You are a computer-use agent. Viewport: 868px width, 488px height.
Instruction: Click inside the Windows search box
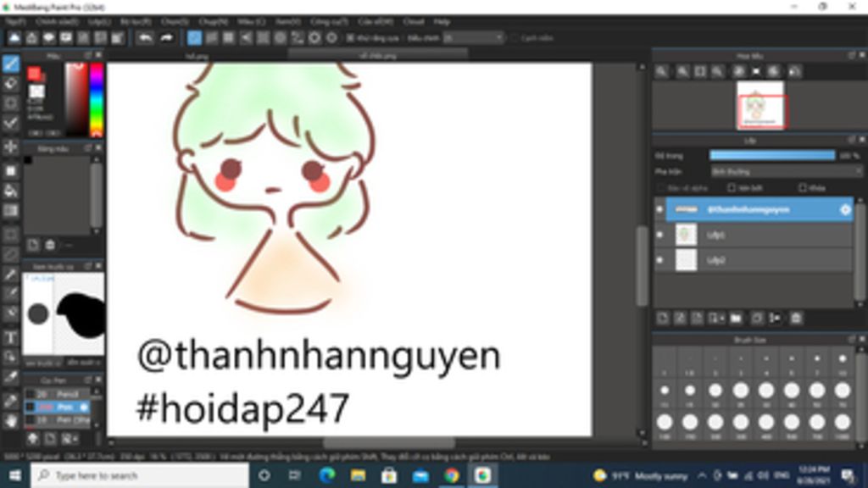127,476
